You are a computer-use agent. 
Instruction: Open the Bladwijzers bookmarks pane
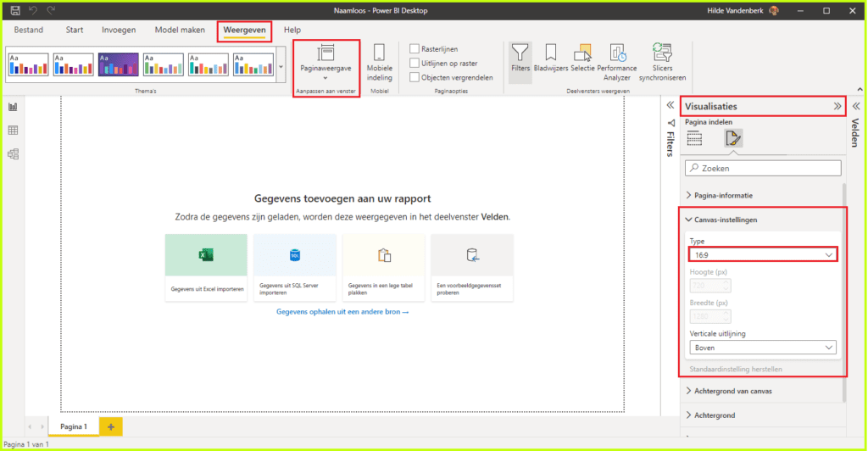550,58
